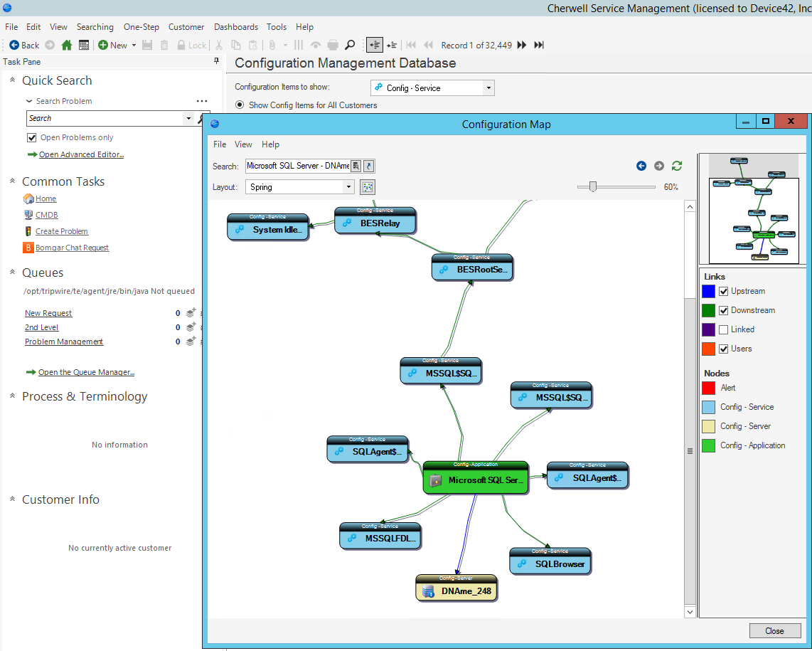Click the map vertical scrollbar down arrow
The height and width of the screenshot is (651, 812).
coord(690,612)
